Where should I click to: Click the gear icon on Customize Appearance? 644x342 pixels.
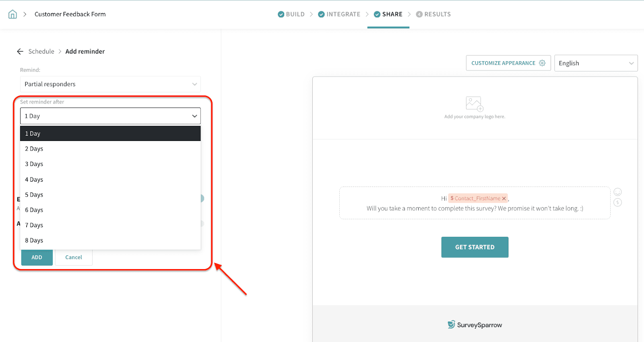(542, 63)
